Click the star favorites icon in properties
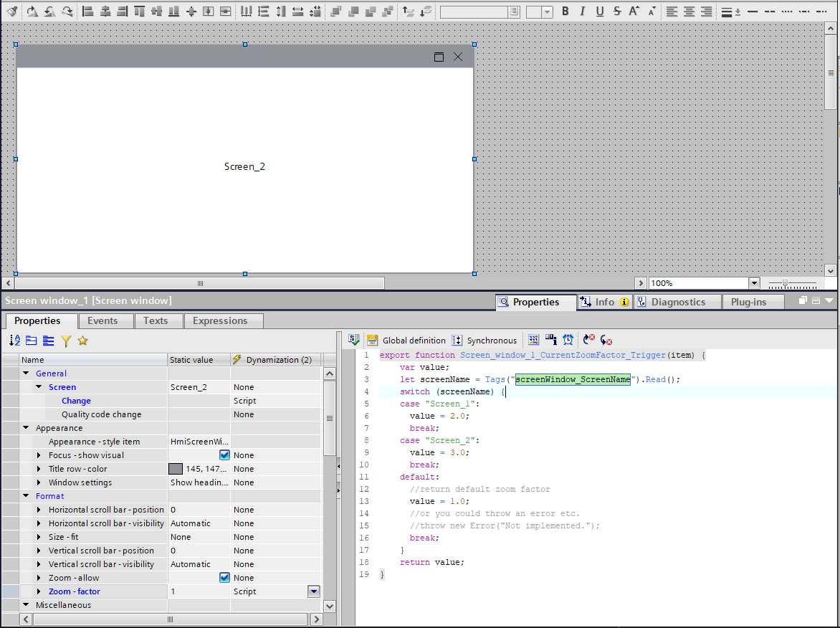Screen dimensions: 840x628 (82, 341)
